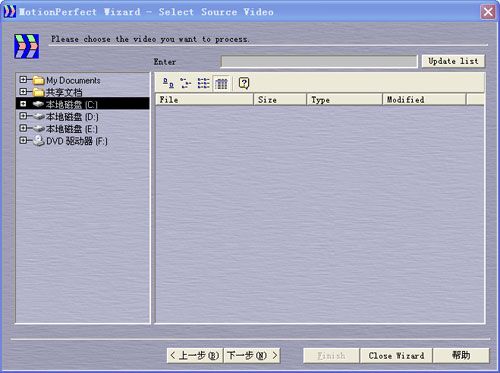
Task: Select 本地磁盘 (C:) in the tree
Action: point(72,104)
